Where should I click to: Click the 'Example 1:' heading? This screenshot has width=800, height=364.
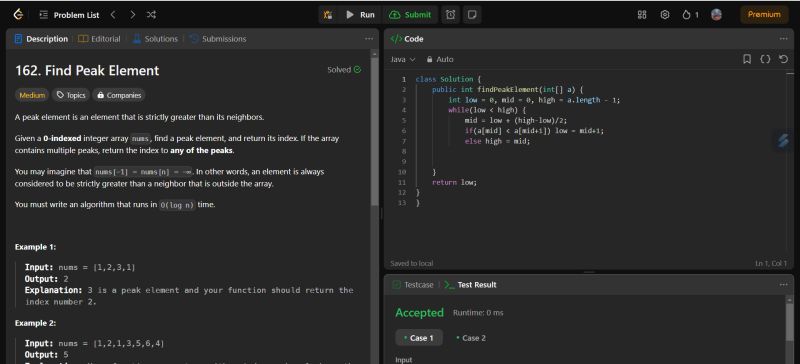tap(35, 247)
